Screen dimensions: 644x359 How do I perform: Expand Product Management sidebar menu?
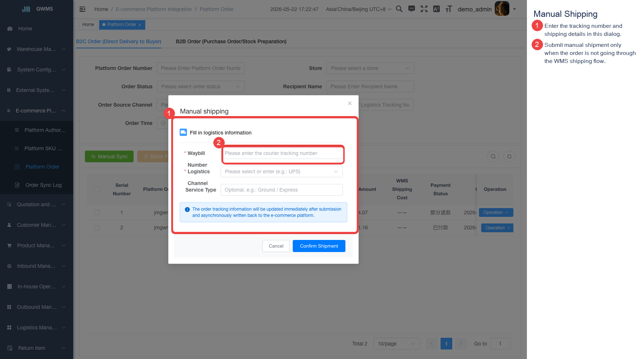tap(37, 245)
